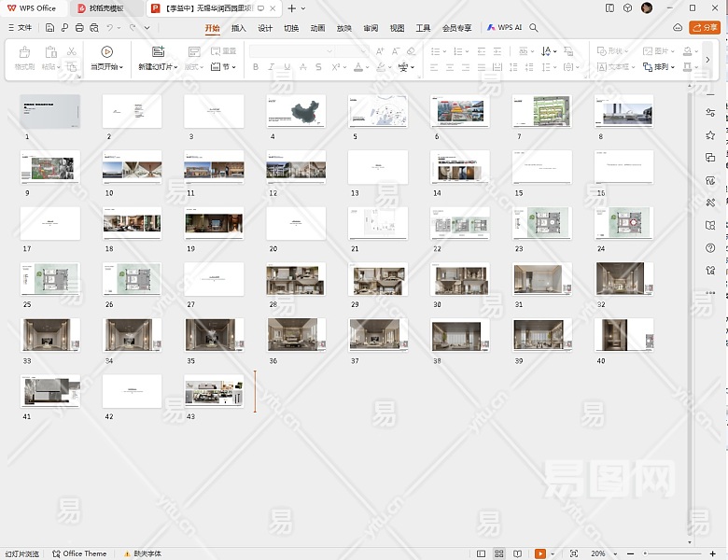Screen dimensions: 728x560
Task: Click the WPS AI icon in the ribbon
Action: click(x=492, y=28)
